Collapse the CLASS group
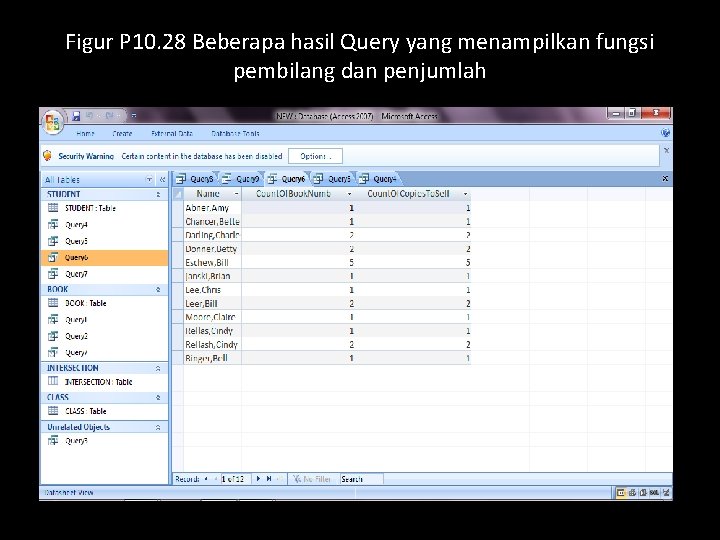Viewport: 720px width, 540px height. point(158,398)
